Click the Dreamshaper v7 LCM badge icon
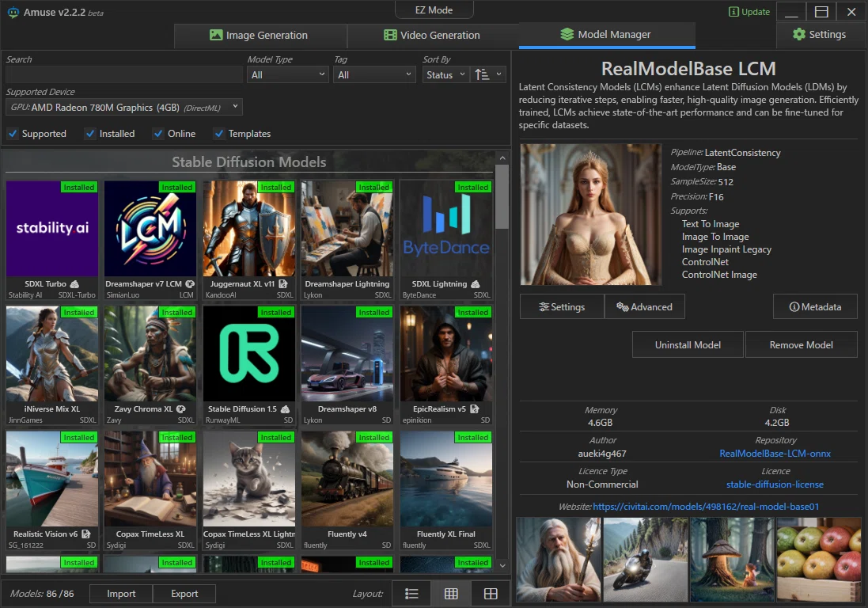 point(190,284)
